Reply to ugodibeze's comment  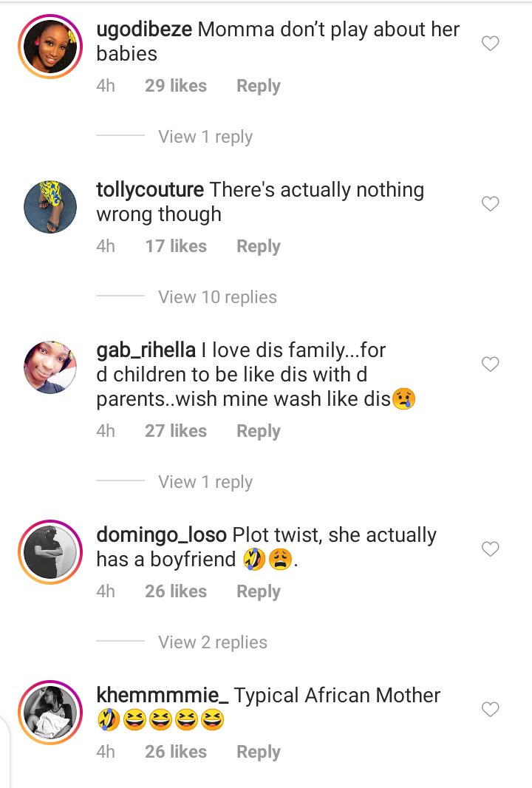coord(258,86)
